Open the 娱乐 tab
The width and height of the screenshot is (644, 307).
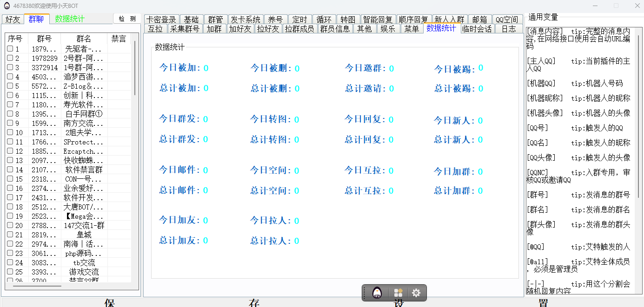tap(388, 29)
